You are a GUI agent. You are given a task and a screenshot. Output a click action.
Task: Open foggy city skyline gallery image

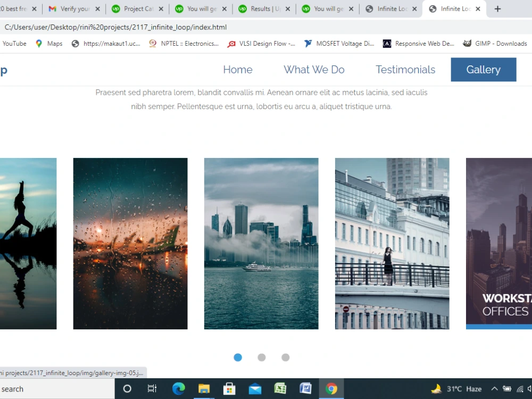click(x=261, y=244)
